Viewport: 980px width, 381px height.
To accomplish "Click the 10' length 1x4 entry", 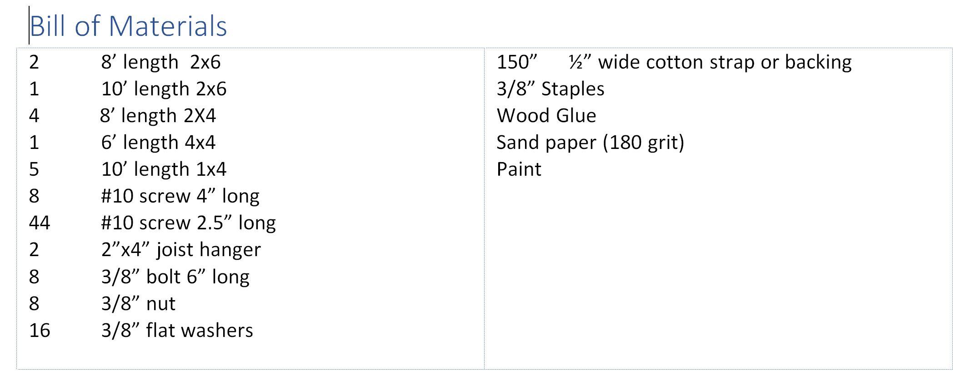I will click(164, 169).
